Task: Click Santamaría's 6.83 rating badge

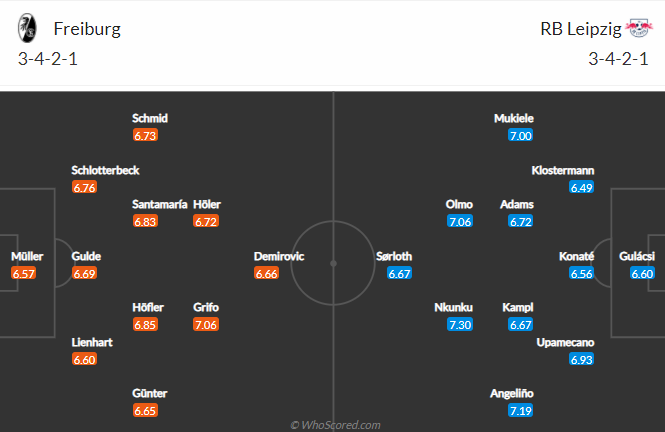Action: tap(145, 221)
